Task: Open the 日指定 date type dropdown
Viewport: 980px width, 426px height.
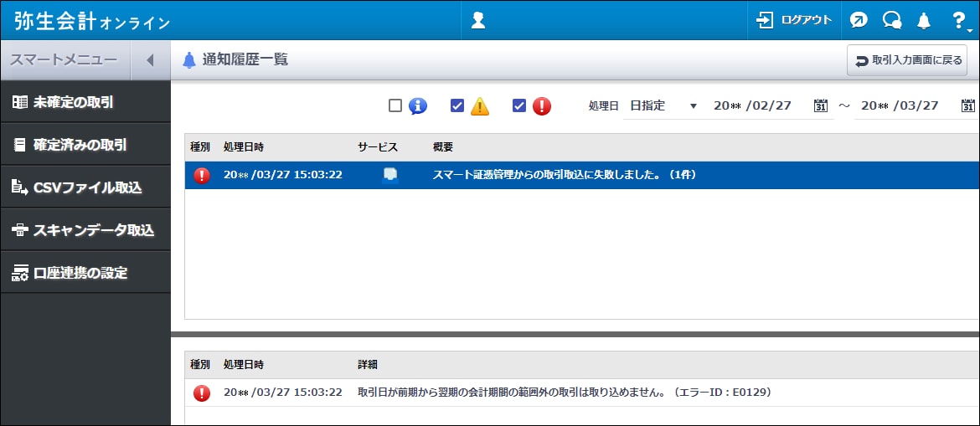Action: pyautogui.click(x=663, y=106)
